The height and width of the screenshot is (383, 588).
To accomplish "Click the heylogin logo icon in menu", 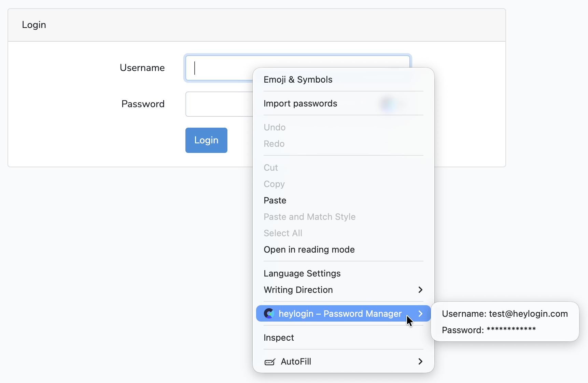I will [x=269, y=313].
